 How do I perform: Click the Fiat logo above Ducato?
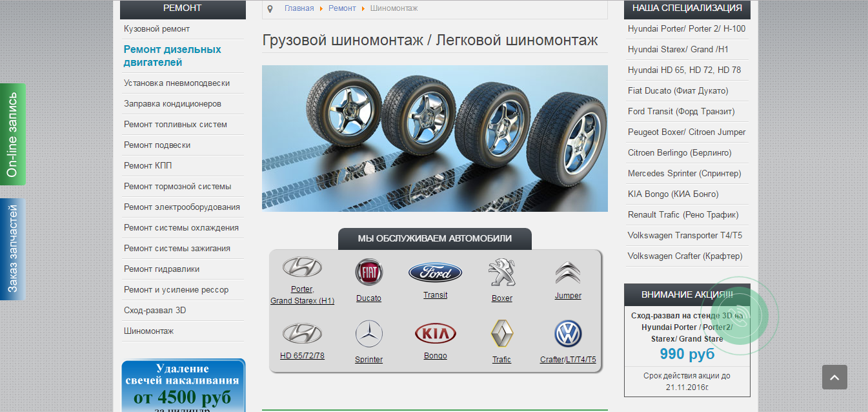click(x=369, y=272)
